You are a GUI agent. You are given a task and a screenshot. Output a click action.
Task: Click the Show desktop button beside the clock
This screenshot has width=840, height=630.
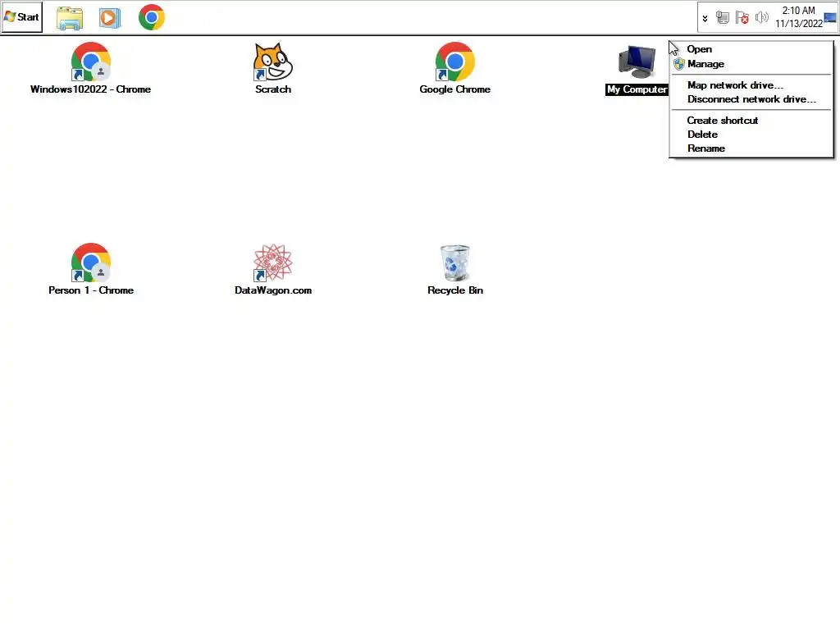coord(830,18)
